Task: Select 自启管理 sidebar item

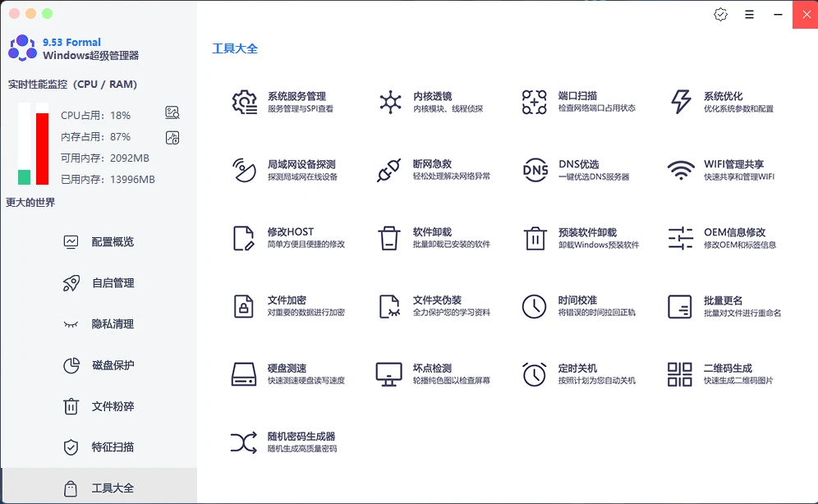Action: (x=99, y=283)
